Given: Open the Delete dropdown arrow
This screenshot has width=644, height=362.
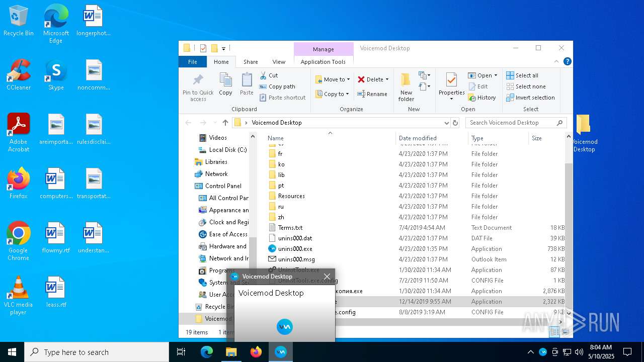Looking at the screenshot, I should (387, 79).
